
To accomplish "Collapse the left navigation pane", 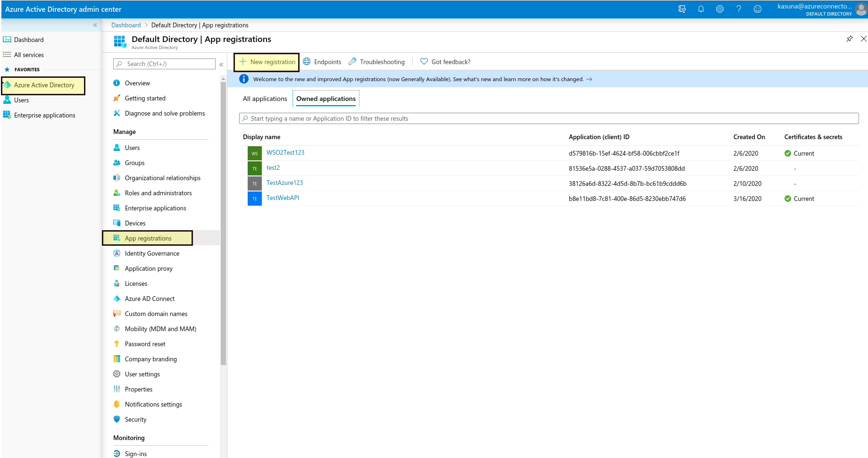I will pos(95,25).
